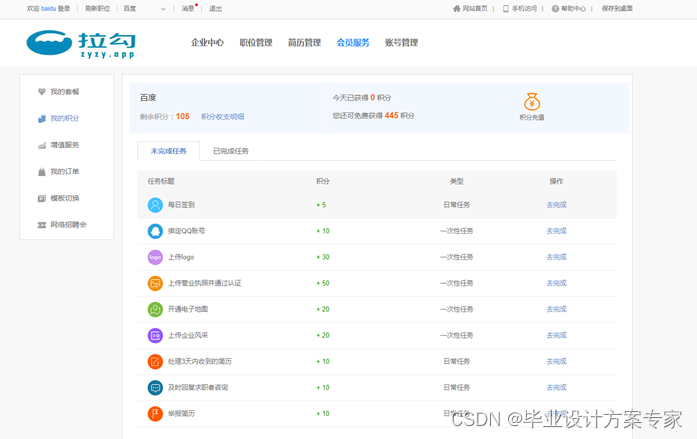Click the QQ penguin icon for 绑定QQ账号
Screen dimensions: 697x439
point(155,231)
